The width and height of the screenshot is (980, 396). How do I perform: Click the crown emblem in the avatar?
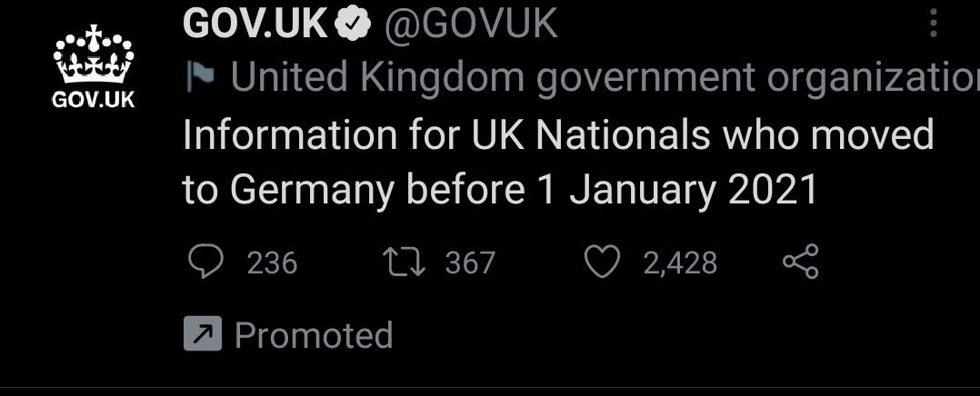pyautogui.click(x=94, y=54)
